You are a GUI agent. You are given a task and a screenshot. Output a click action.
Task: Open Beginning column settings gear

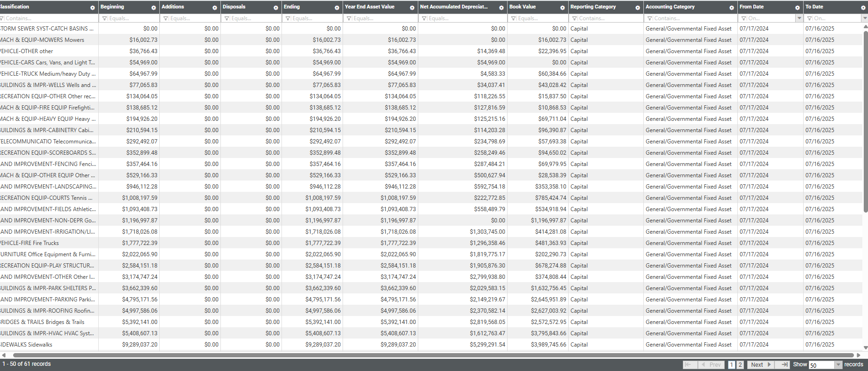coord(154,8)
